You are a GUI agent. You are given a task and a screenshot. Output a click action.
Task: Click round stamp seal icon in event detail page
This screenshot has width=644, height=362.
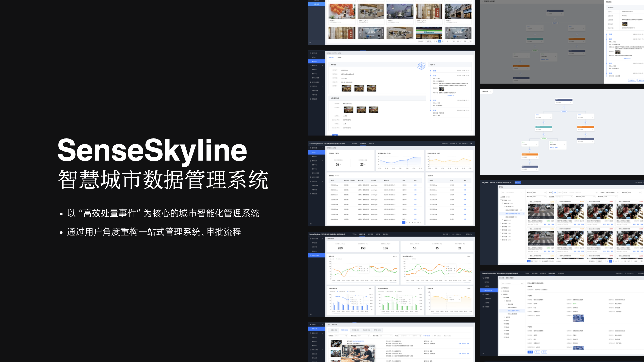(x=421, y=66)
